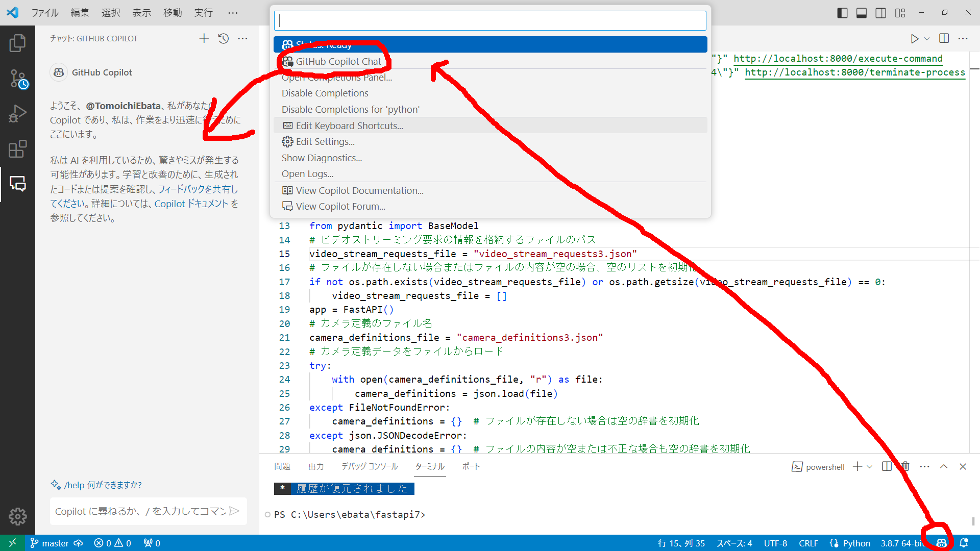Click Disable Completions for 'python'

[350, 109]
